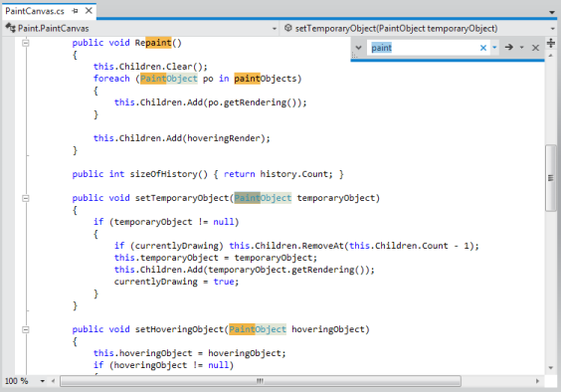The width and height of the screenshot is (561, 392).
Task: Click 'hoveringRender' argument
Action: pyautogui.click(x=223, y=138)
